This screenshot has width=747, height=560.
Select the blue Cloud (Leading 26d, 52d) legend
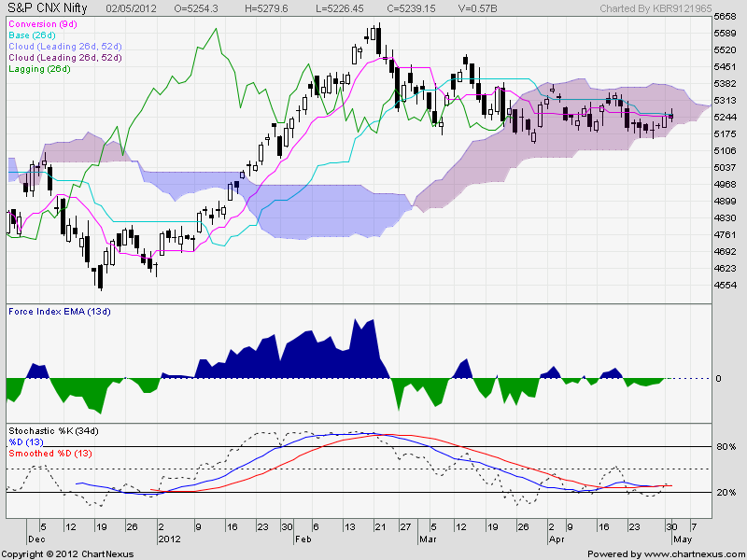coord(65,47)
